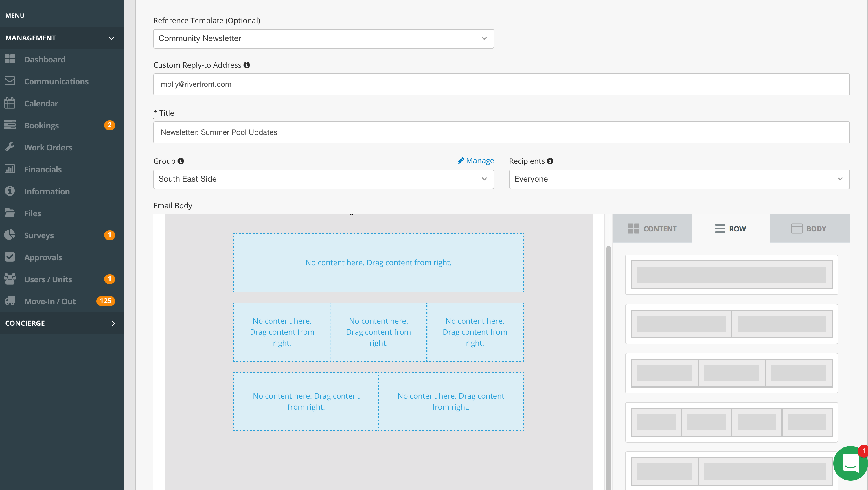
Task: Open South East Side group combo box
Action: pyautogui.click(x=323, y=179)
